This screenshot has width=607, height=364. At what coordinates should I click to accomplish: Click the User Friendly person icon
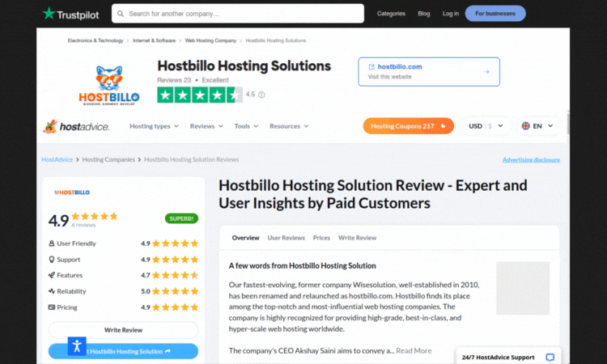[52, 243]
